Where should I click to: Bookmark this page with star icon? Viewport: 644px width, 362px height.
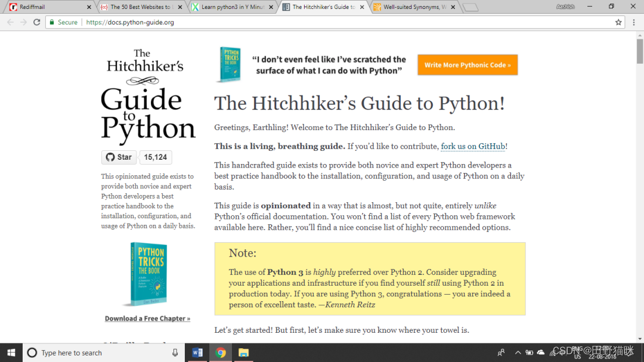point(618,22)
